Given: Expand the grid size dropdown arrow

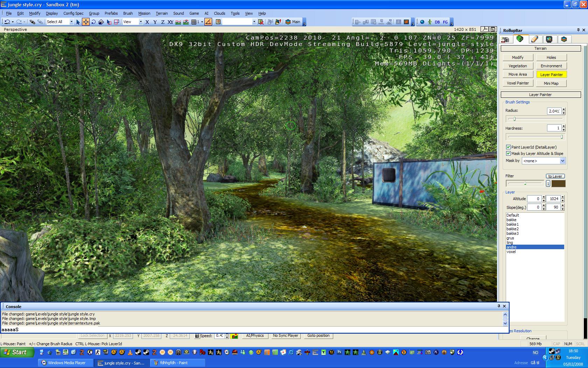Looking at the screenshot, I should click(202, 22).
